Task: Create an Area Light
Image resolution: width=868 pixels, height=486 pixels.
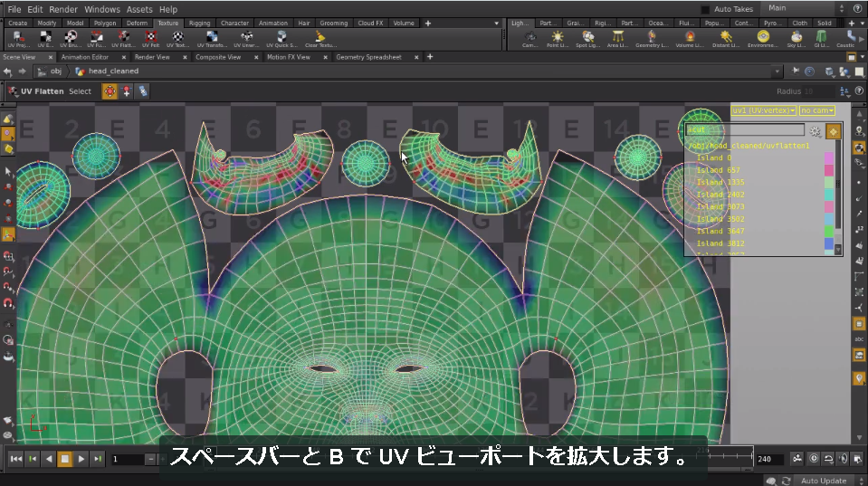Action: (617, 39)
